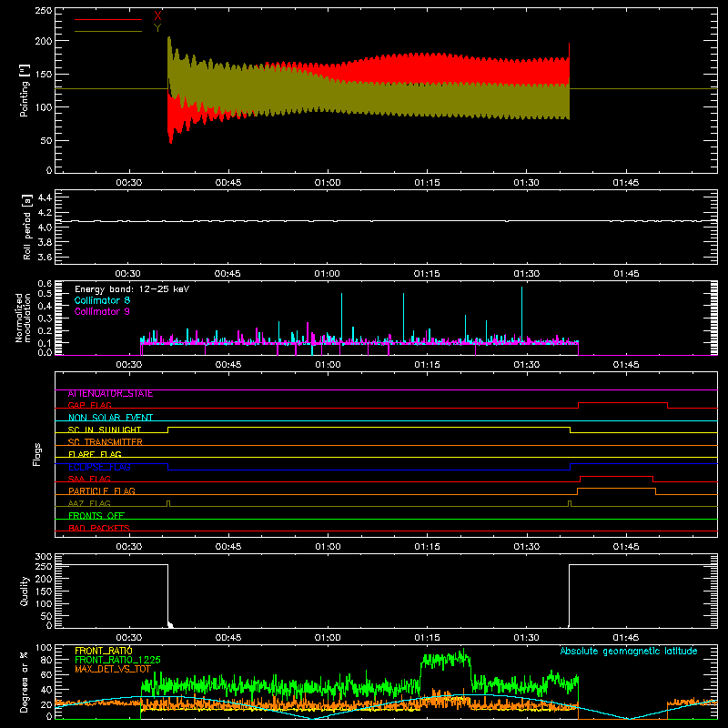Click the 01:30 label under Flags plot
Screen dimensions: 728x728
(x=527, y=547)
